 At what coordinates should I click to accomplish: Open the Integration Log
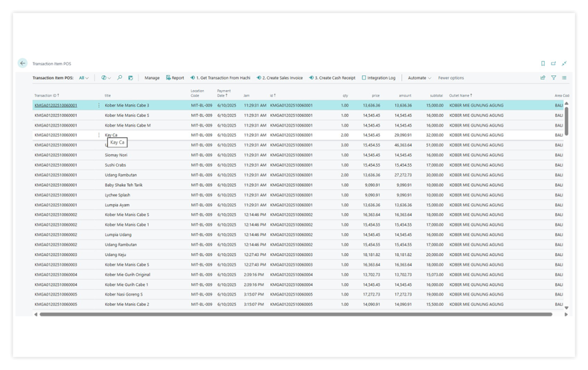(378, 78)
